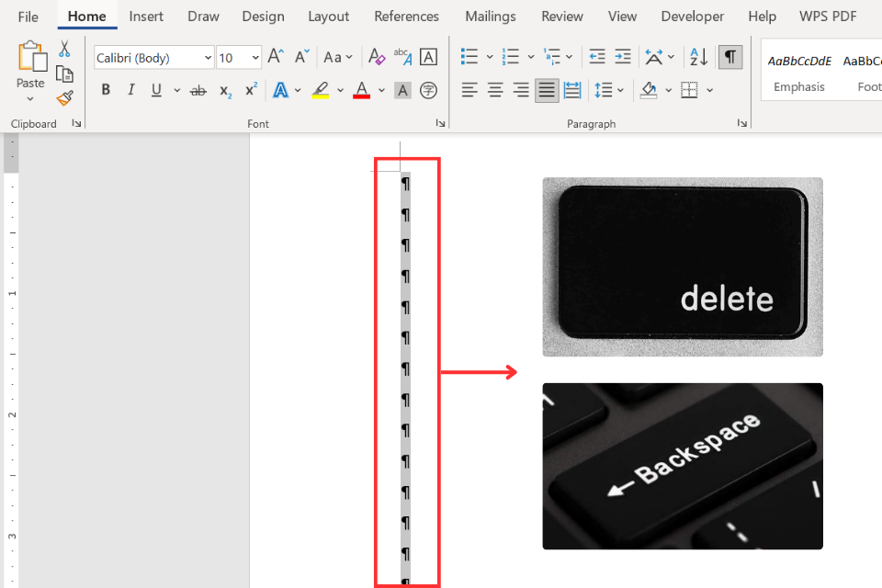Open Paragraph dialog launcher
The height and width of the screenshot is (588, 882).
(742, 123)
